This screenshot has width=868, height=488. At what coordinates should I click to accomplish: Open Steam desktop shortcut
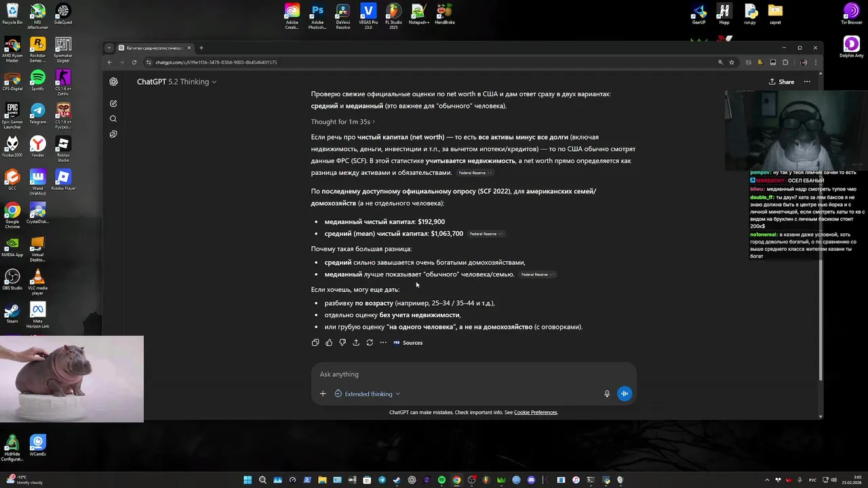tap(12, 312)
